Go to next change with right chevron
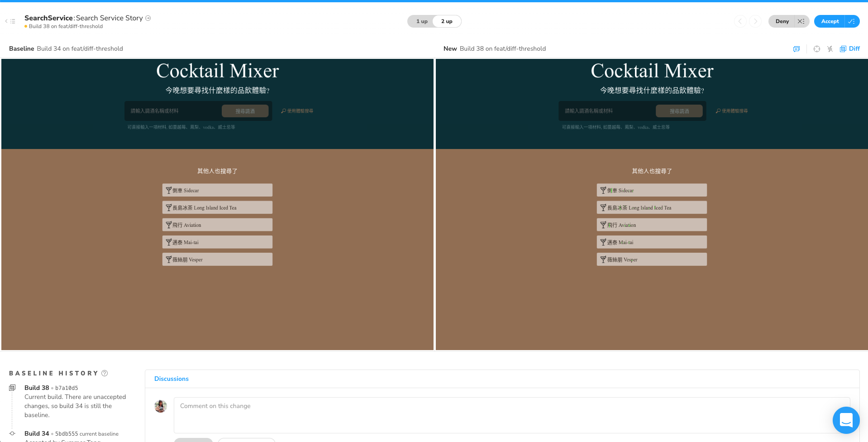Viewport: 868px width, 442px height. tap(755, 21)
